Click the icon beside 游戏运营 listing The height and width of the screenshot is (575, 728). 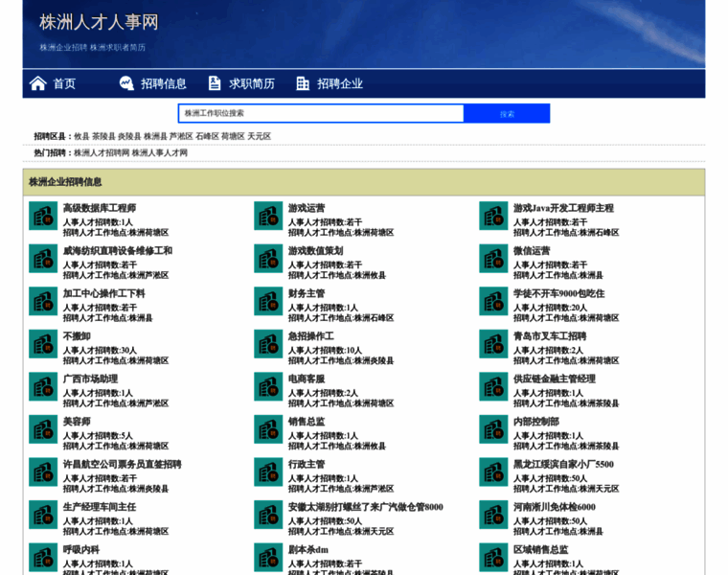pyautogui.click(x=268, y=216)
